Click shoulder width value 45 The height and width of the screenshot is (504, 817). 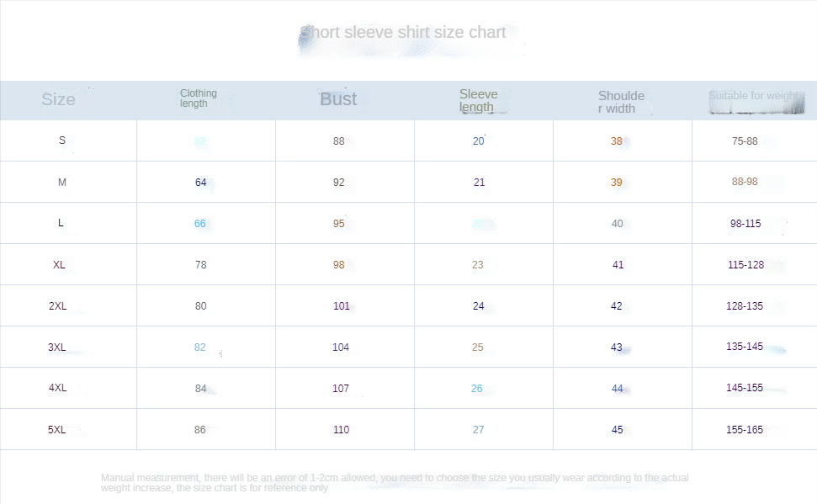[617, 430]
